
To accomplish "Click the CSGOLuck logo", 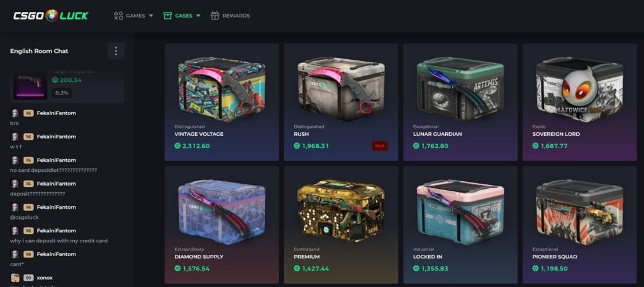I will click(50, 16).
